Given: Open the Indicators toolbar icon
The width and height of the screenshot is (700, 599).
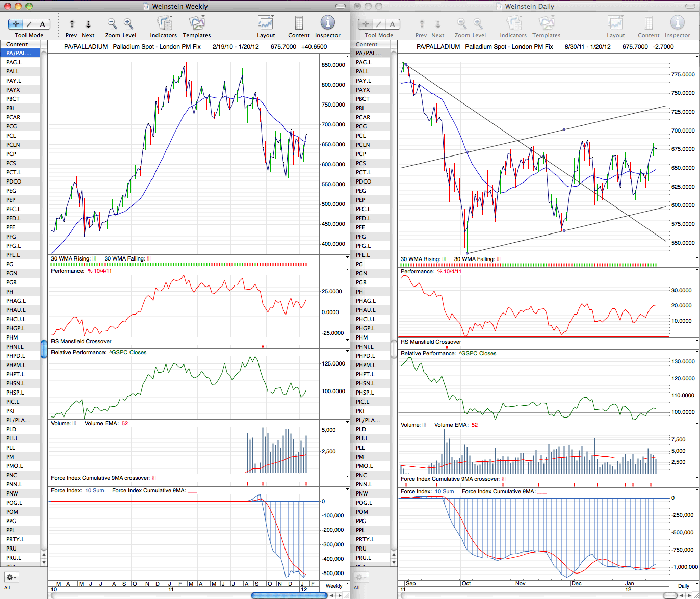Looking at the screenshot, I should (164, 23).
